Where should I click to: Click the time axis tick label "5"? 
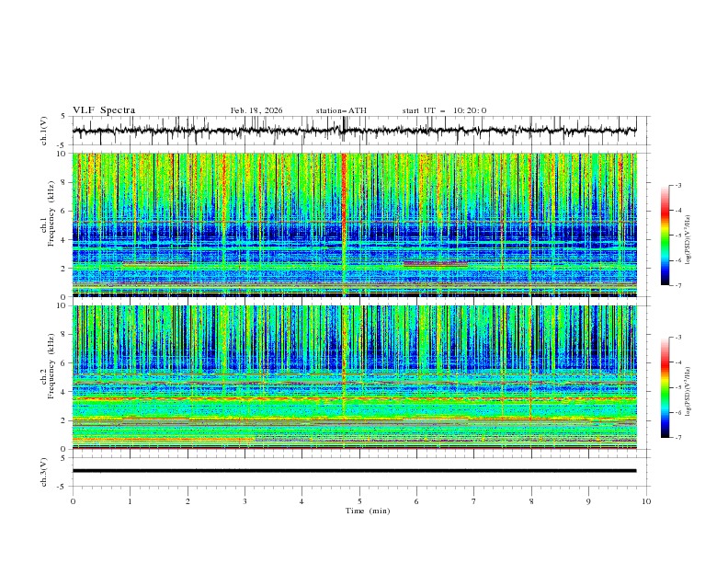[x=359, y=501]
